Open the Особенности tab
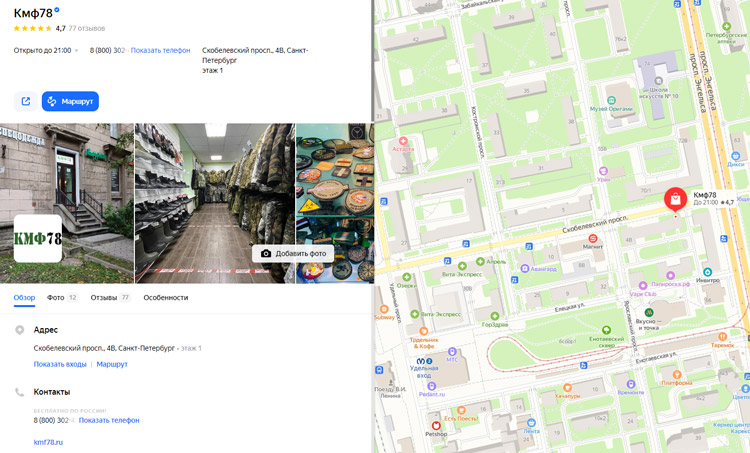Image resolution: width=750 pixels, height=453 pixels. coord(165,298)
